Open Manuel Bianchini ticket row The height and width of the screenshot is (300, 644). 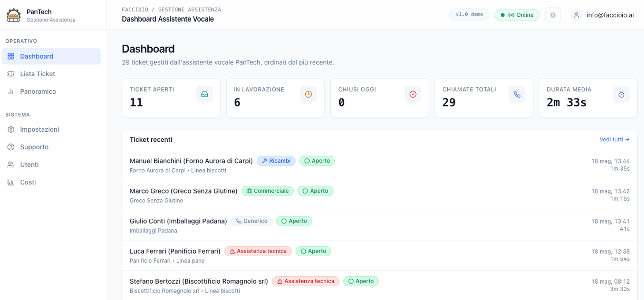pos(379,165)
